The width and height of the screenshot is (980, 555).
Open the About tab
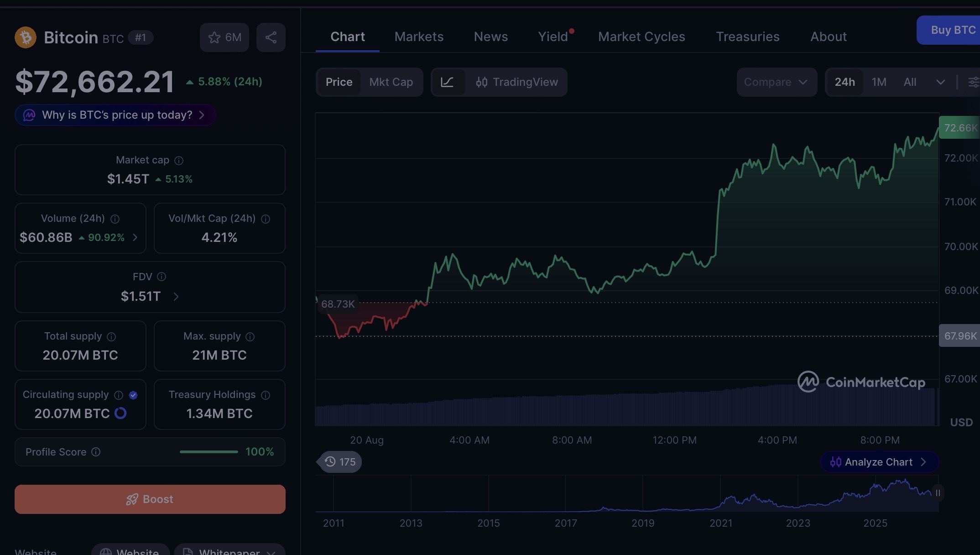[829, 37]
